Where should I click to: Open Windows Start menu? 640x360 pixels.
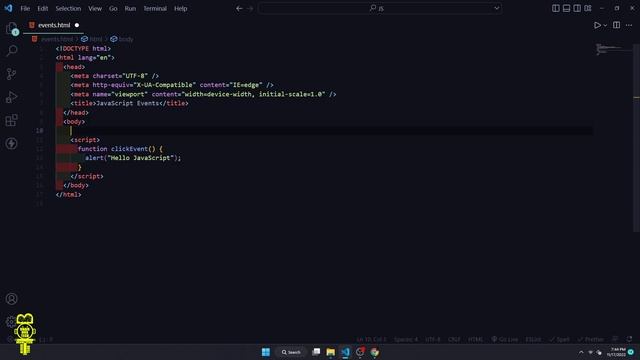[266, 352]
